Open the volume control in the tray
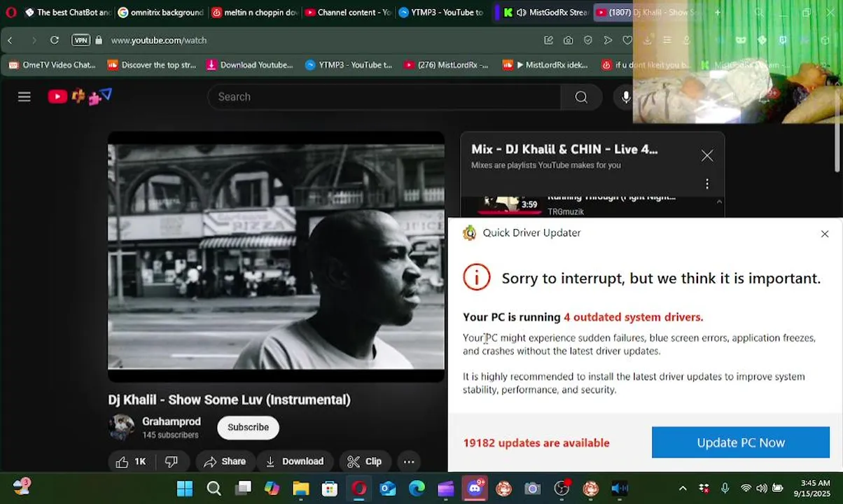The height and width of the screenshot is (504, 843). 761,488
